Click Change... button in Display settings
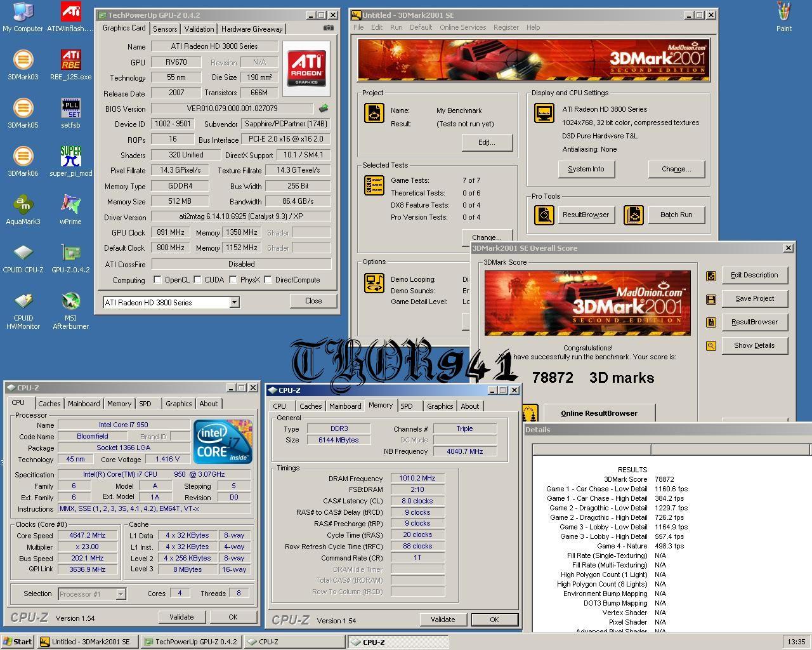Image resolution: width=812 pixels, height=650 pixels. tap(676, 169)
